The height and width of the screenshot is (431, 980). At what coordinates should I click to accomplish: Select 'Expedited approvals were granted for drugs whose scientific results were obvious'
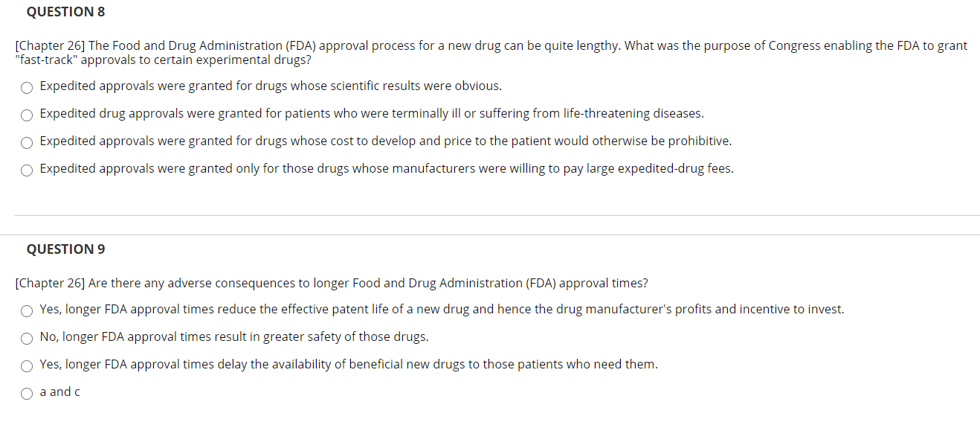tap(27, 87)
